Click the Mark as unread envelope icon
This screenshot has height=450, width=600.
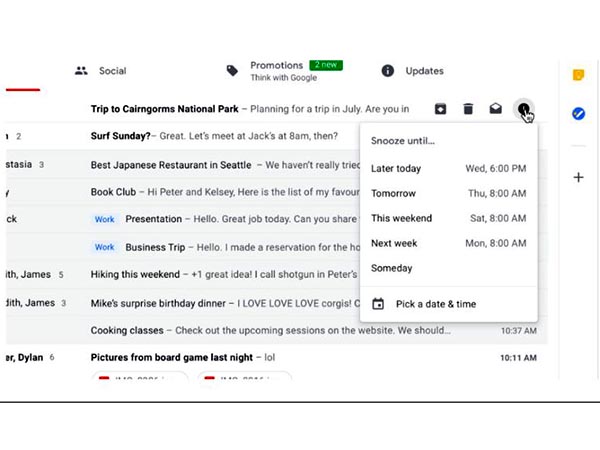pyautogui.click(x=495, y=109)
